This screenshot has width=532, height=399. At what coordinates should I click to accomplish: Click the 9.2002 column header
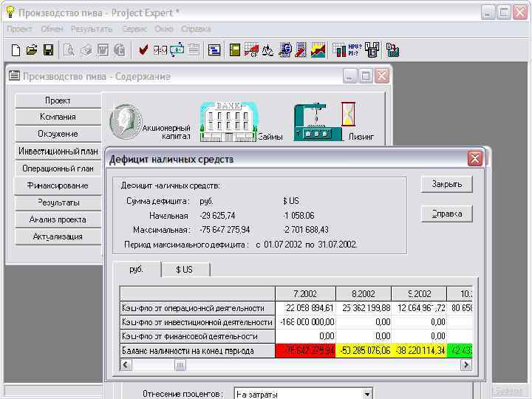click(x=419, y=294)
